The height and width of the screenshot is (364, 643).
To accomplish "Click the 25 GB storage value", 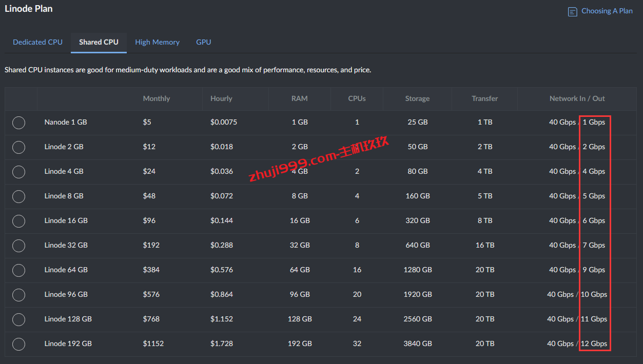I will tap(418, 122).
